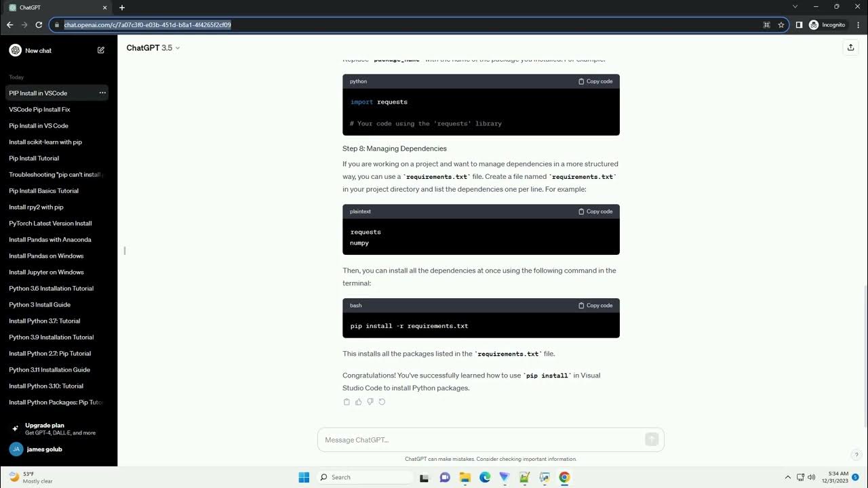Open the weather widget 53°F Mostly clear
The image size is (868, 488).
point(31,477)
